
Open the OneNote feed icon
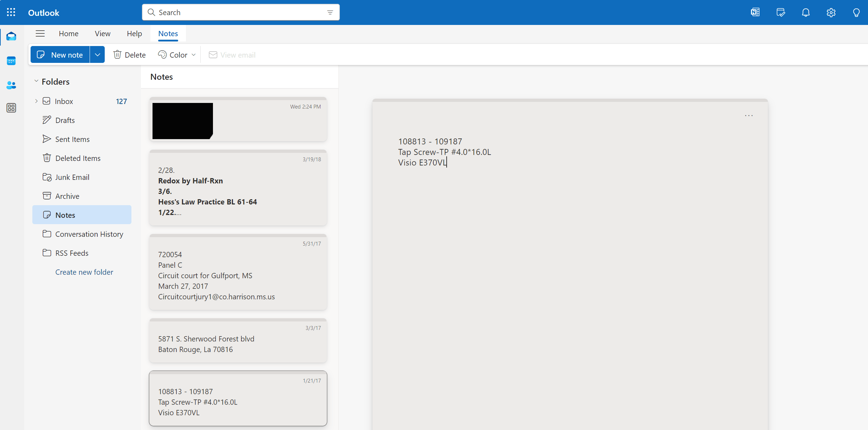pyautogui.click(x=755, y=12)
